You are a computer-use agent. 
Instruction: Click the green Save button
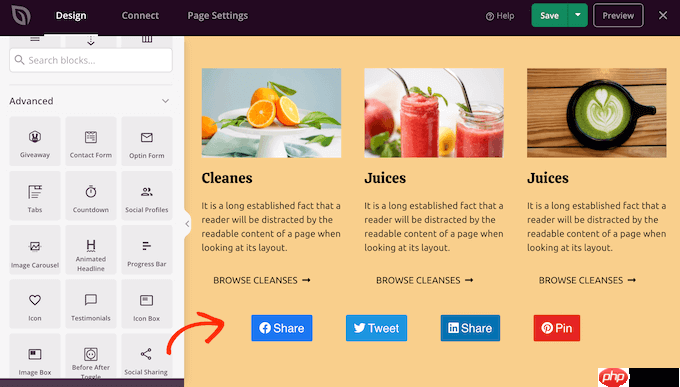coord(549,16)
